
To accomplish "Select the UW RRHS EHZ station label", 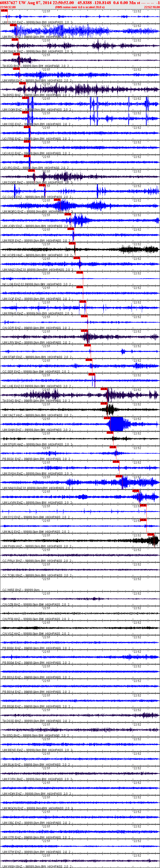I will [x=37, y=313].
